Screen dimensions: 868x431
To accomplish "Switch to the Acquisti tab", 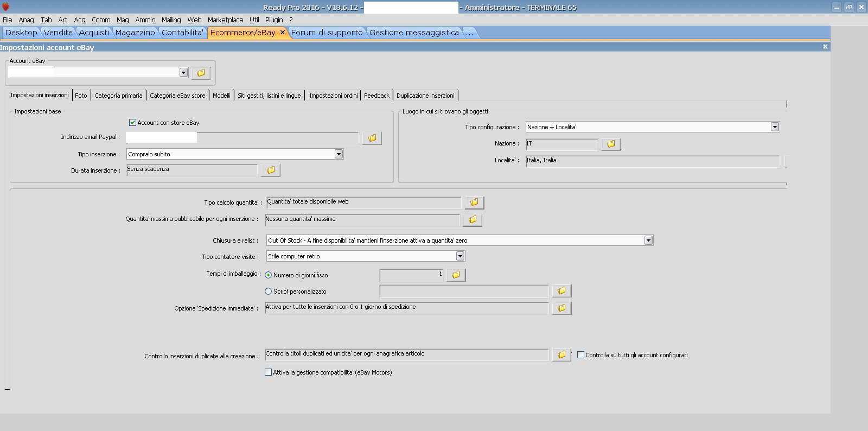I will tap(94, 33).
